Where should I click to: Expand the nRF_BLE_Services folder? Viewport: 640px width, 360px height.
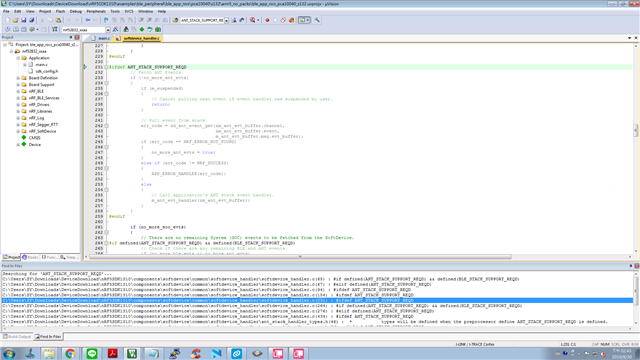[18, 98]
